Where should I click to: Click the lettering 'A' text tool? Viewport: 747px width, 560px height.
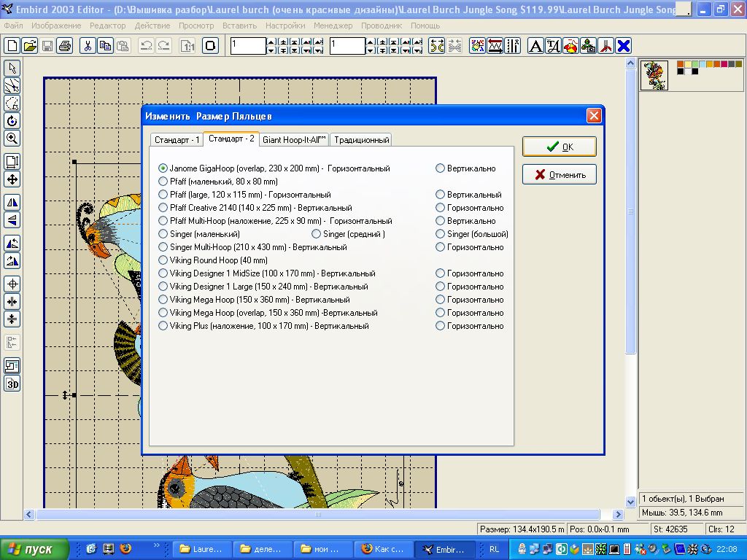(535, 46)
